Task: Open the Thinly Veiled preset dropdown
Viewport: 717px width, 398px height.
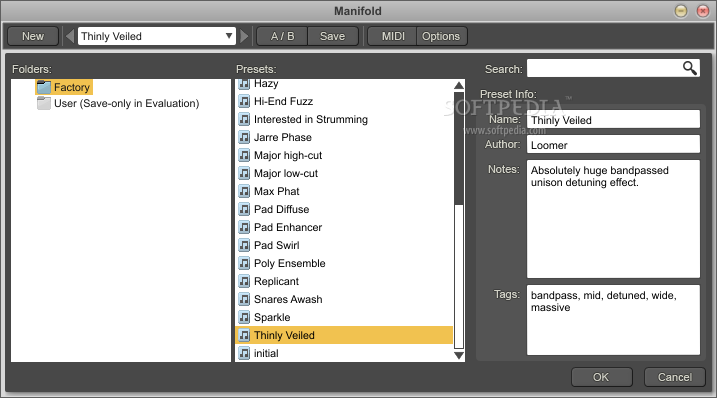Action: pos(157,36)
